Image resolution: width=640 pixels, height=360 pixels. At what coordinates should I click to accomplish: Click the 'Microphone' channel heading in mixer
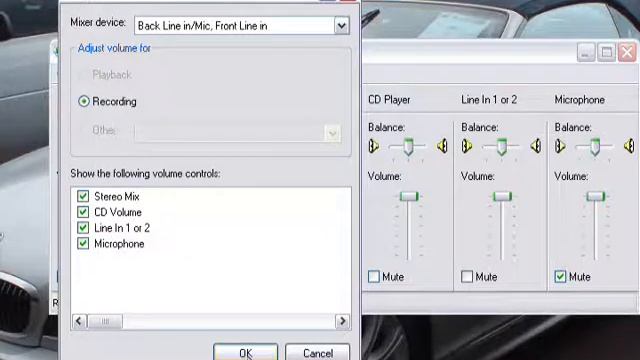pos(580,100)
